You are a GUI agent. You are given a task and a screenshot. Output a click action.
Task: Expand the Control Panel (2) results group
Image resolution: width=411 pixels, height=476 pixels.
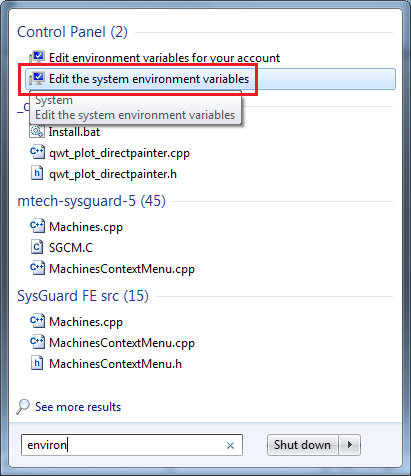72,32
